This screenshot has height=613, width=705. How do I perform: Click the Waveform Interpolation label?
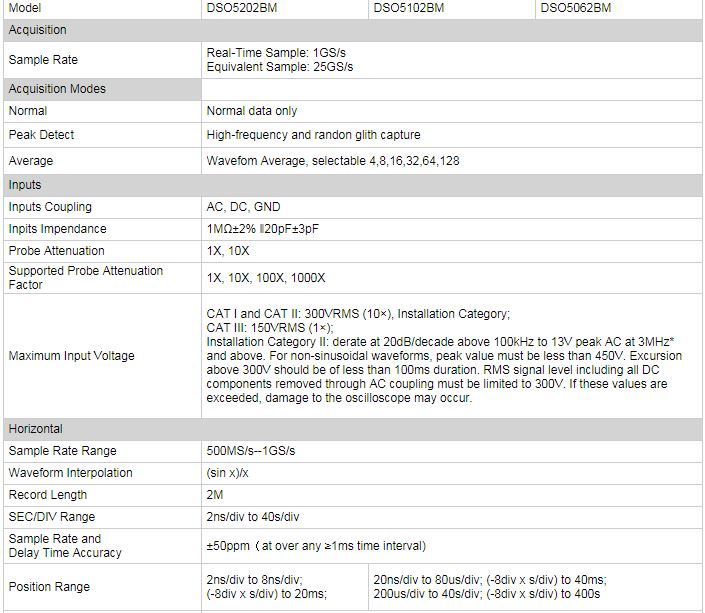[x=71, y=473]
